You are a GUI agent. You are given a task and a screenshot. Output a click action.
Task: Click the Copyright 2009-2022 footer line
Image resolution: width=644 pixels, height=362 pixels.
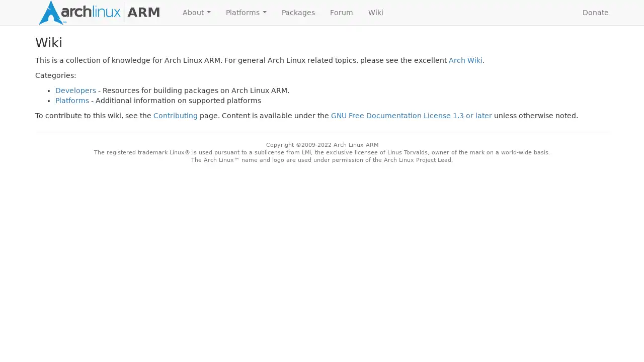322,145
